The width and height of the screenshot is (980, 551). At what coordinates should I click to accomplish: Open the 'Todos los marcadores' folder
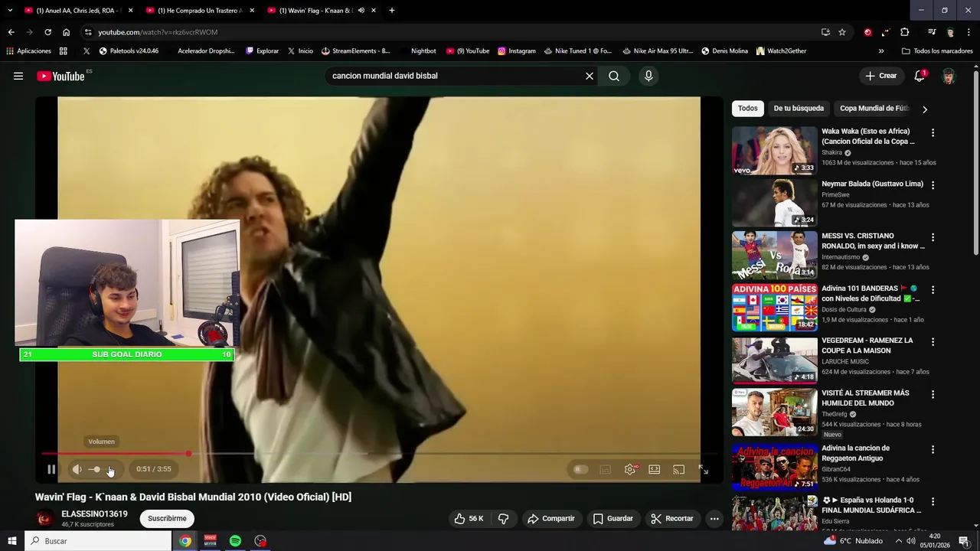click(x=937, y=51)
